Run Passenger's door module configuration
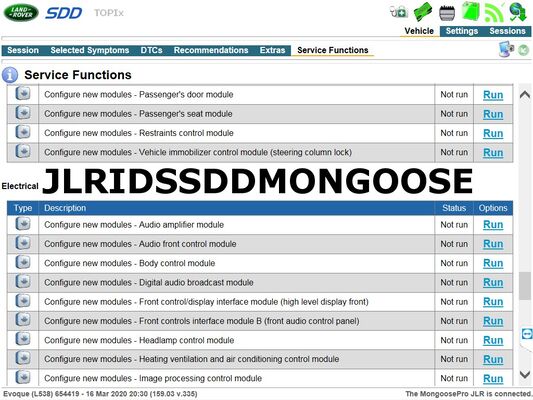Image resolution: width=533 pixels, height=400 pixels. coord(493,95)
